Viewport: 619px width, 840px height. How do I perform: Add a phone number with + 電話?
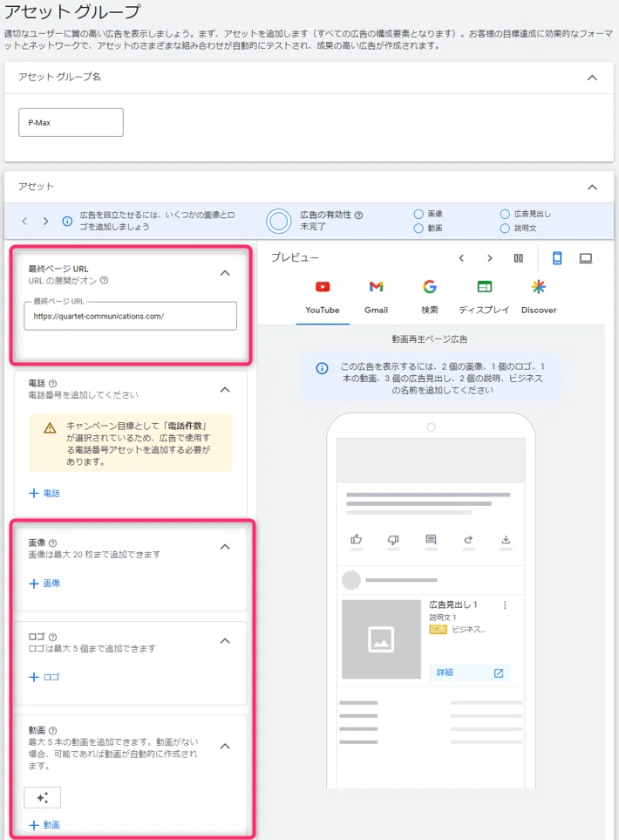(x=44, y=493)
